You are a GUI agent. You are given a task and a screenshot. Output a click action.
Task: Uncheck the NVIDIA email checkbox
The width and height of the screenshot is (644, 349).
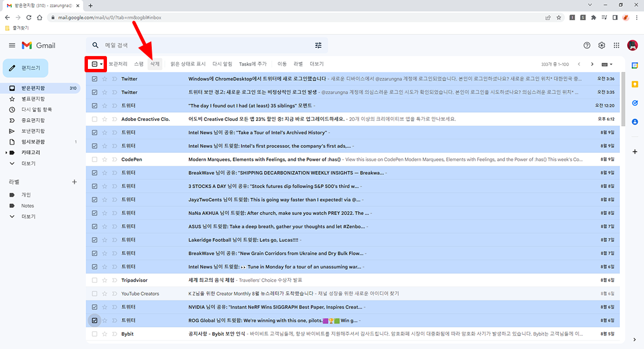tap(95, 307)
